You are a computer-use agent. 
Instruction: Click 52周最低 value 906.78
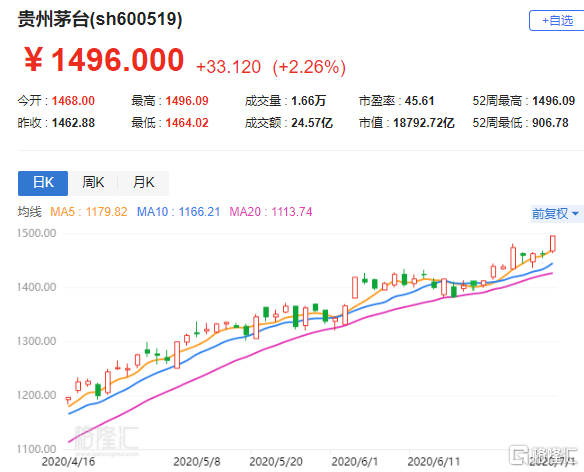tap(550, 123)
